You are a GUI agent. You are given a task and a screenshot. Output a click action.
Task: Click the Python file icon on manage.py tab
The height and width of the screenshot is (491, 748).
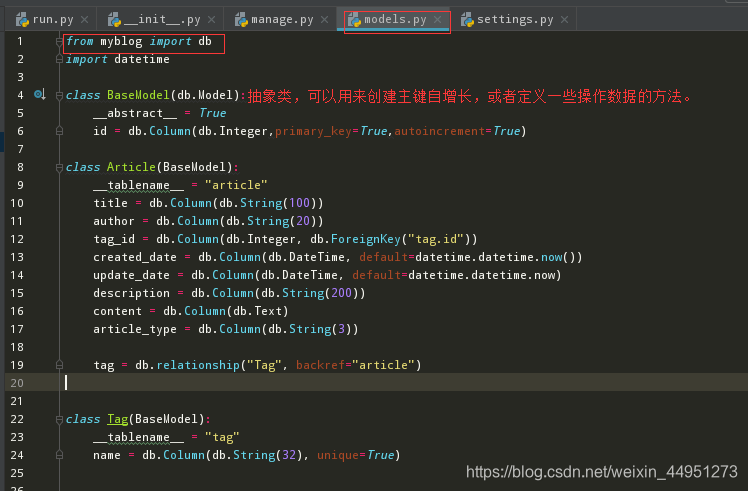point(241,20)
